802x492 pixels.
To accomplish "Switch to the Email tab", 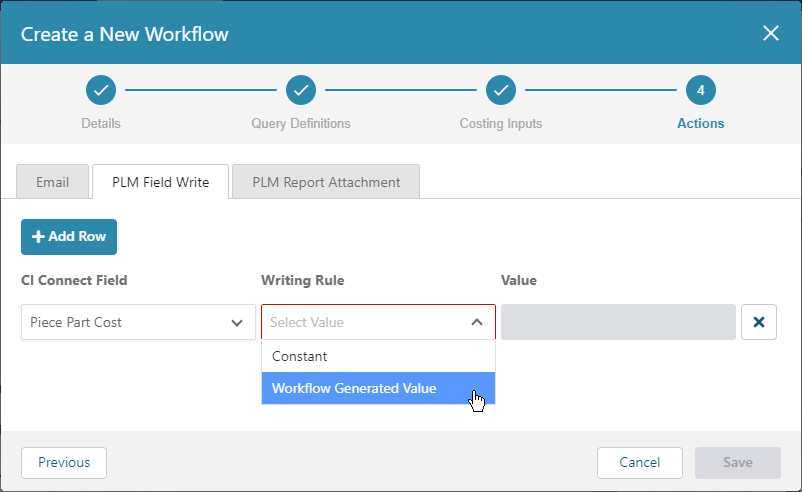I will pos(52,182).
